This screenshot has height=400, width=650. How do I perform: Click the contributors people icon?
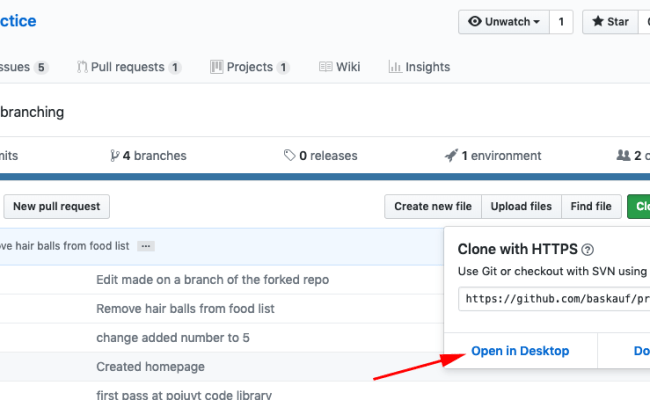(x=623, y=155)
